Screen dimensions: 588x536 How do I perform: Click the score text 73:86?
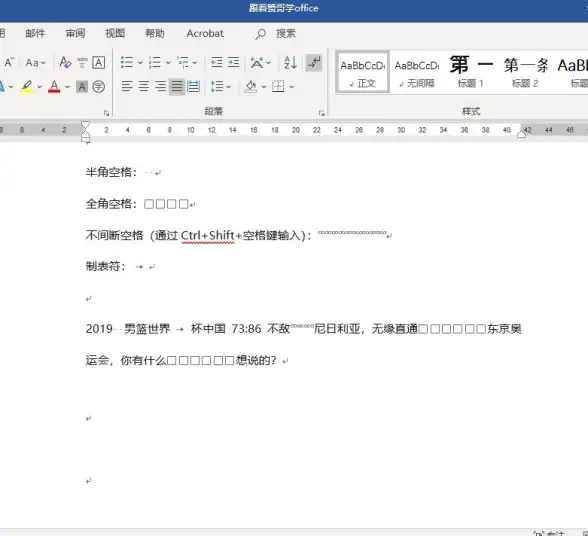[246, 329]
